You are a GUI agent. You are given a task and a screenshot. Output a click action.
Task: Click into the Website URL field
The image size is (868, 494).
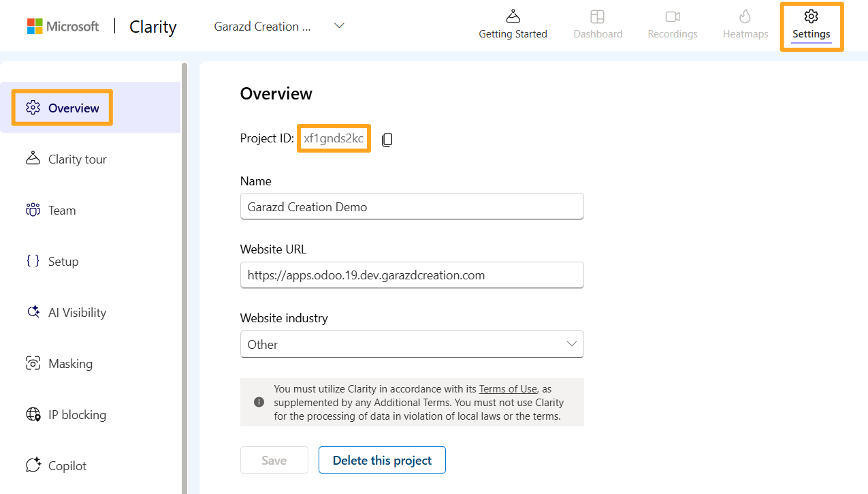coord(412,275)
